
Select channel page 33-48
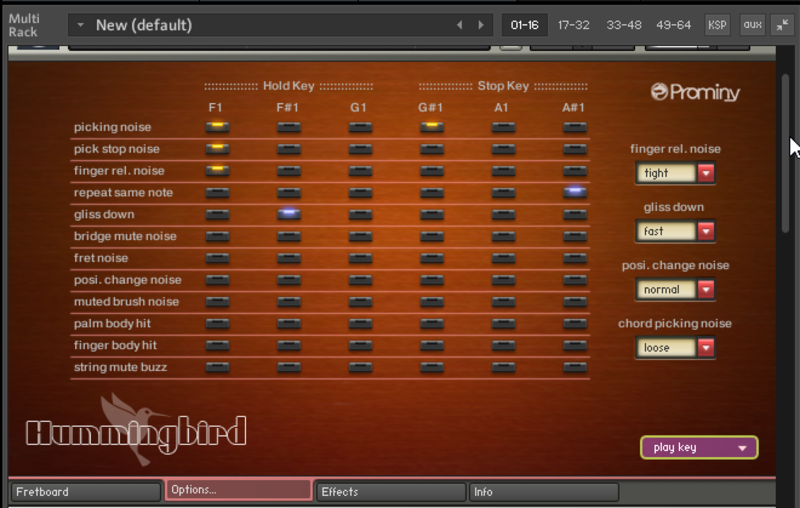[x=623, y=24]
